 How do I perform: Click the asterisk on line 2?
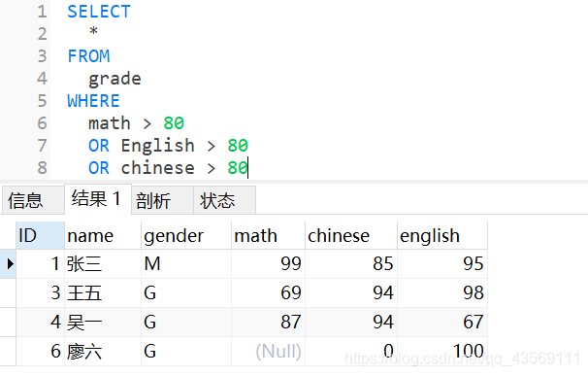pos(94,31)
